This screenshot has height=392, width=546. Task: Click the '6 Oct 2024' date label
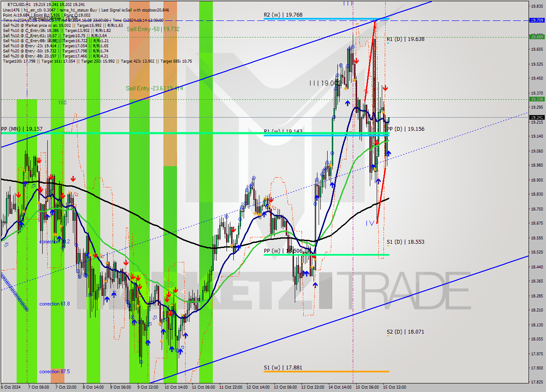pos(11,387)
